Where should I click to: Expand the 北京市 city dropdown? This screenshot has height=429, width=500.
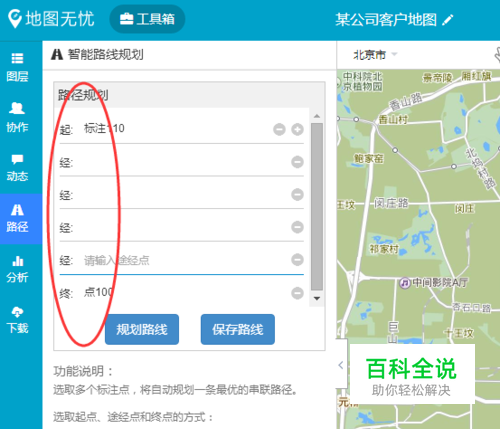pos(375,55)
